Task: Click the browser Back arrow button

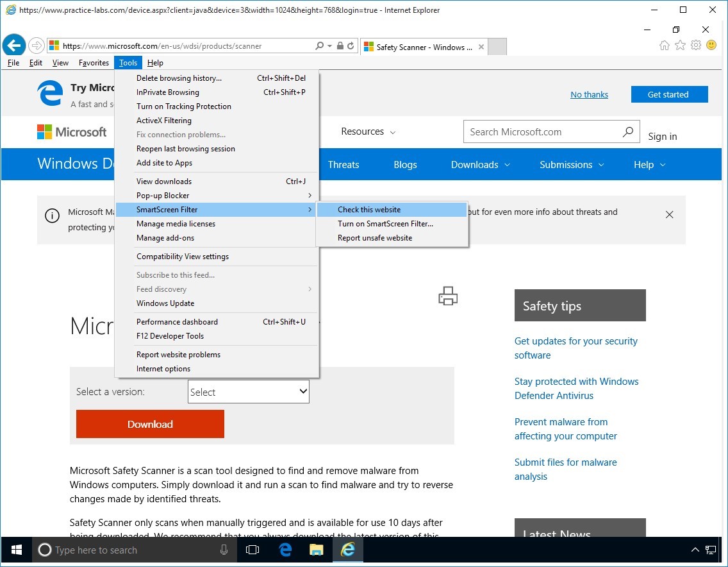Action: (14, 46)
